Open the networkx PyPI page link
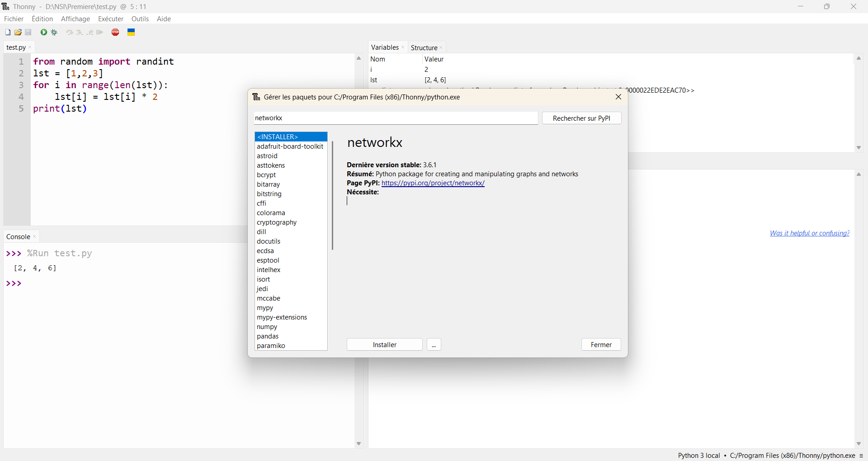The height and width of the screenshot is (461, 868). pyautogui.click(x=433, y=183)
